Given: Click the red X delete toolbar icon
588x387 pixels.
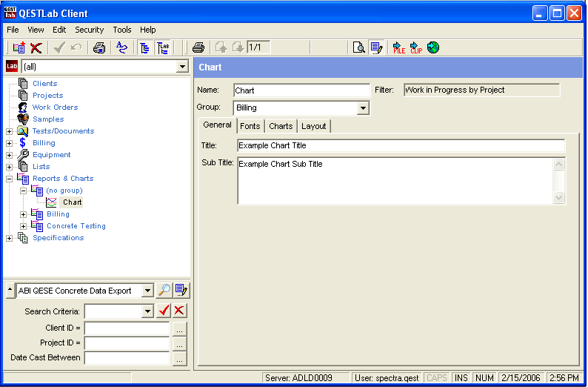Looking at the screenshot, I should [x=36, y=47].
